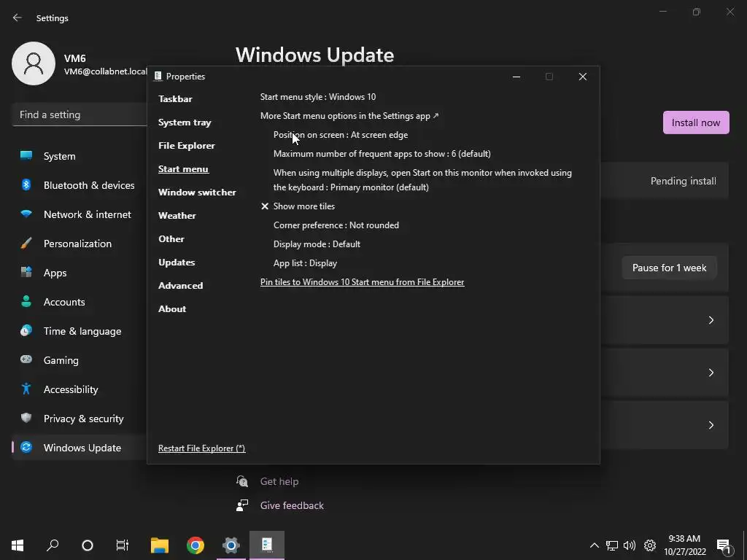Open the Window switcher section
The width and height of the screenshot is (747, 560).
click(197, 192)
